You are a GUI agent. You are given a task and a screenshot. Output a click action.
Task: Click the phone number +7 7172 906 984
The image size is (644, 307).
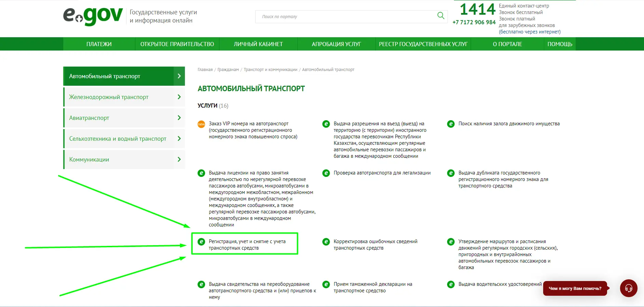pyautogui.click(x=474, y=22)
